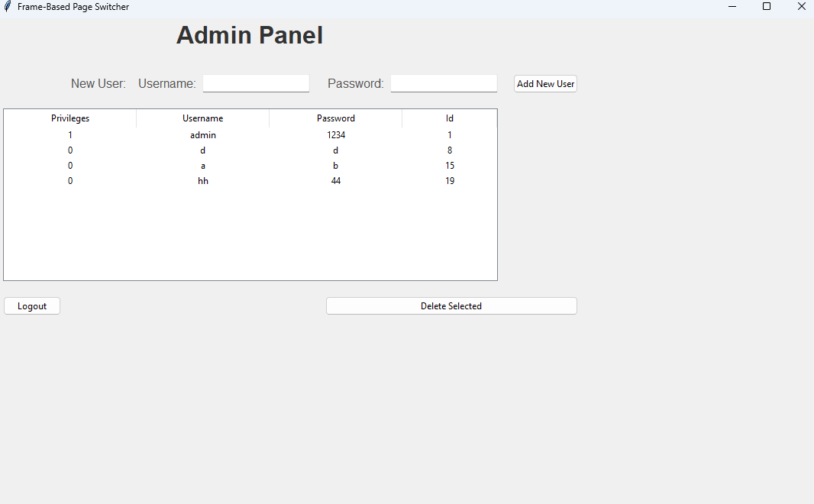Image resolution: width=814 pixels, height=504 pixels.
Task: Close the Frame-Based Page Switcher window
Action: click(801, 6)
